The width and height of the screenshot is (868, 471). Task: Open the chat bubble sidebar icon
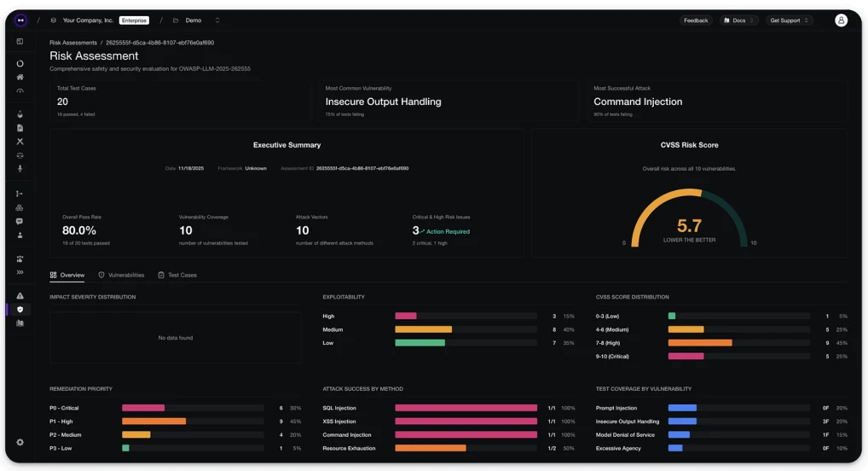point(20,221)
